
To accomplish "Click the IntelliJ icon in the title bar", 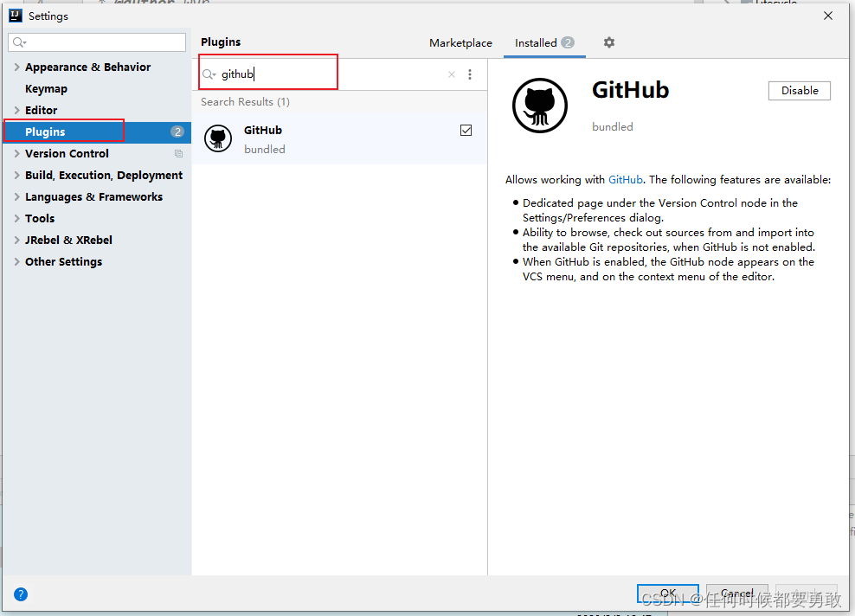I will [16, 16].
